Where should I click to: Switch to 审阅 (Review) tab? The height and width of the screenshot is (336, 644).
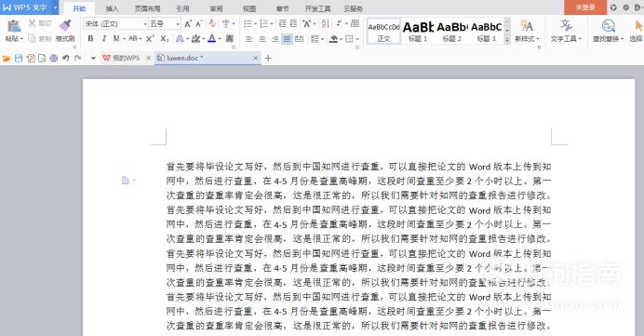coord(216,8)
